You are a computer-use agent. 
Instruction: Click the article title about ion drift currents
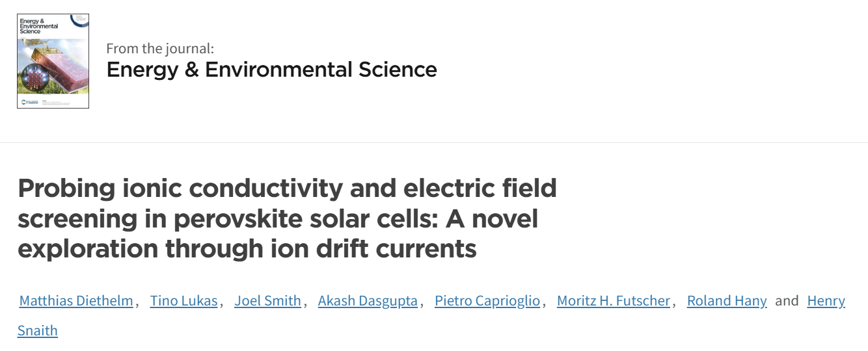click(x=287, y=218)
